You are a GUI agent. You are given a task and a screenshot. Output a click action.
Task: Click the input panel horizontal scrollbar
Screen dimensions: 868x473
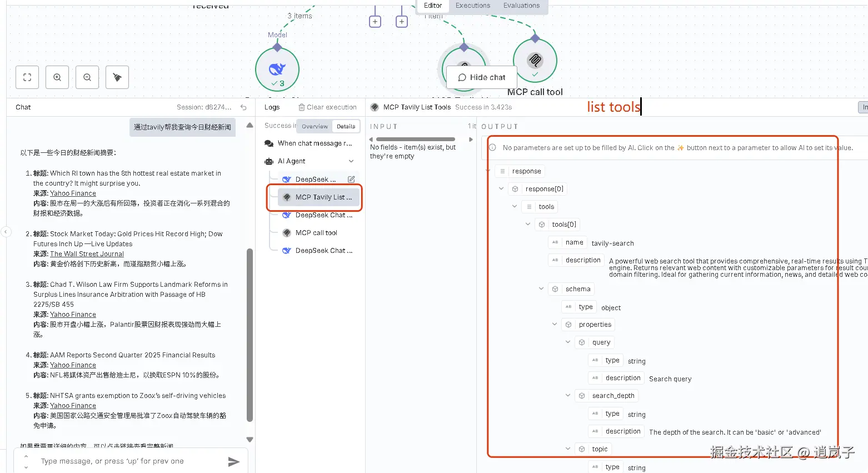415,139
